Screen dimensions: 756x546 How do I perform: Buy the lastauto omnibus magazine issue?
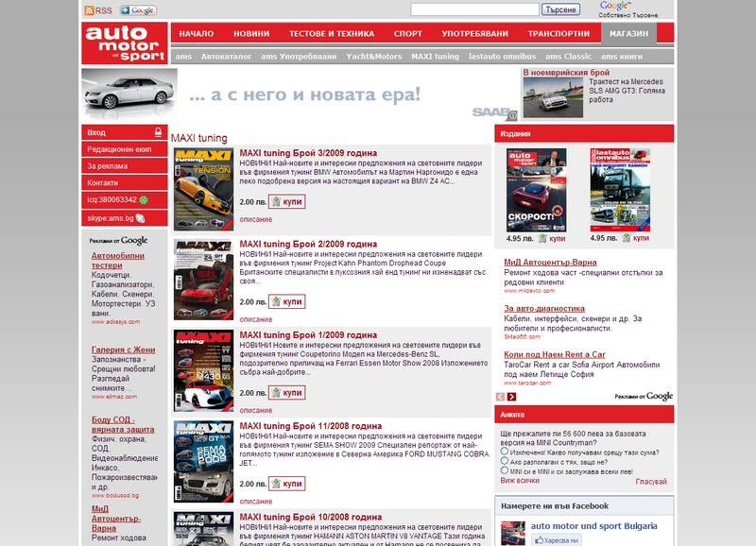635,238
